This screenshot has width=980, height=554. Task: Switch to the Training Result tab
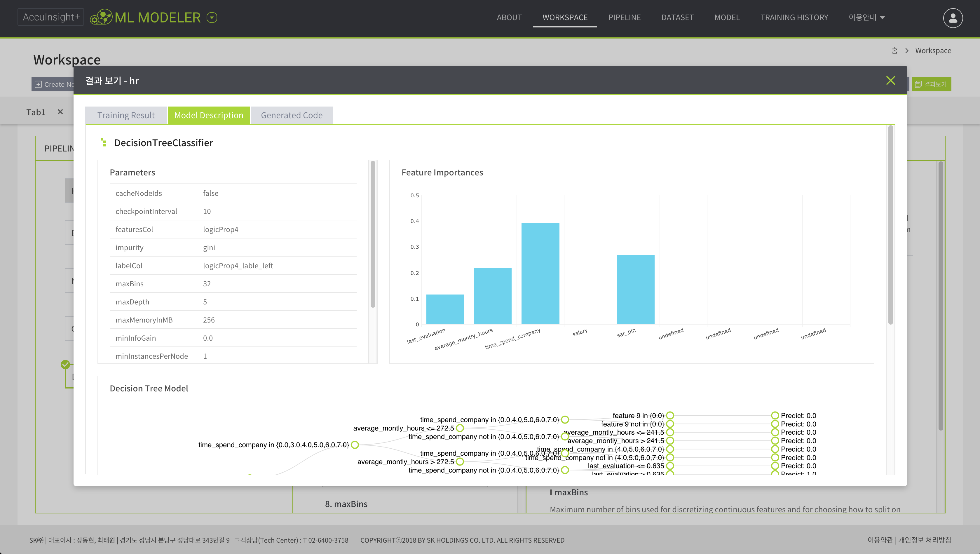[126, 115]
